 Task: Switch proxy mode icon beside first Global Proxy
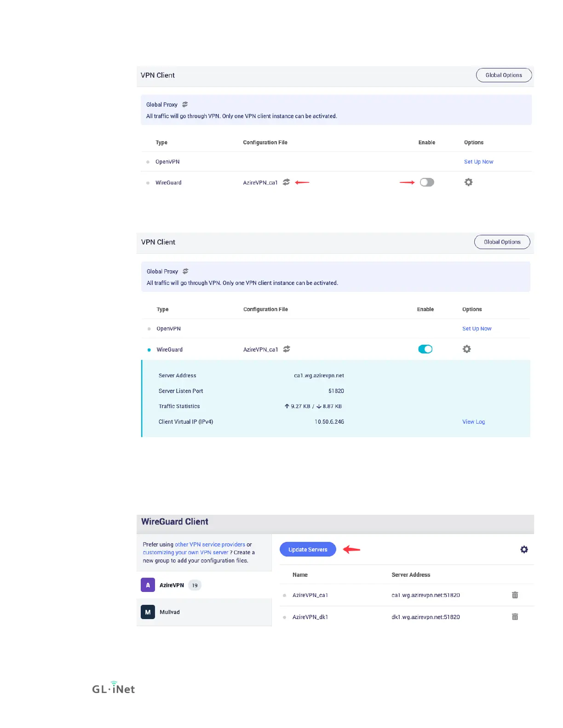[x=185, y=104]
